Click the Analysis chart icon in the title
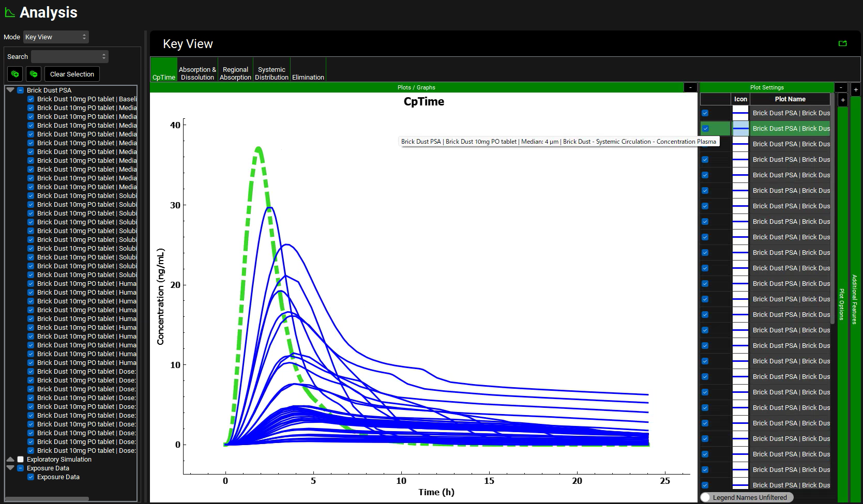The width and height of the screenshot is (863, 504). pyautogui.click(x=9, y=13)
